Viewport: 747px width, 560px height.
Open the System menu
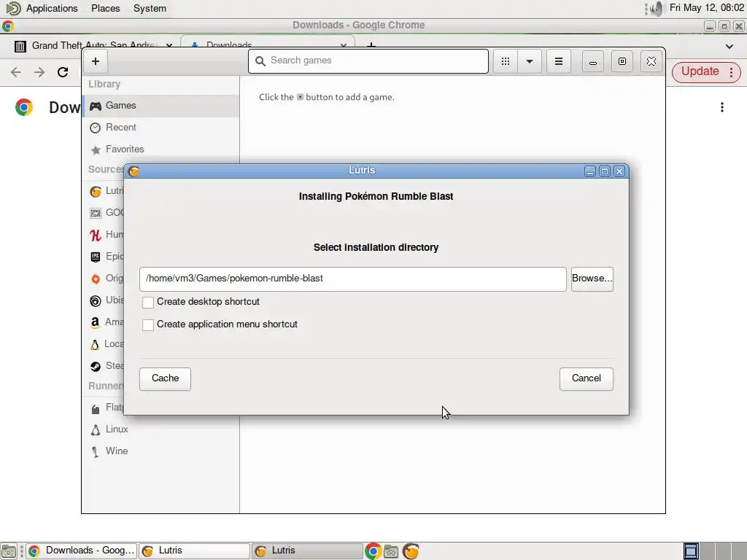coord(150,9)
